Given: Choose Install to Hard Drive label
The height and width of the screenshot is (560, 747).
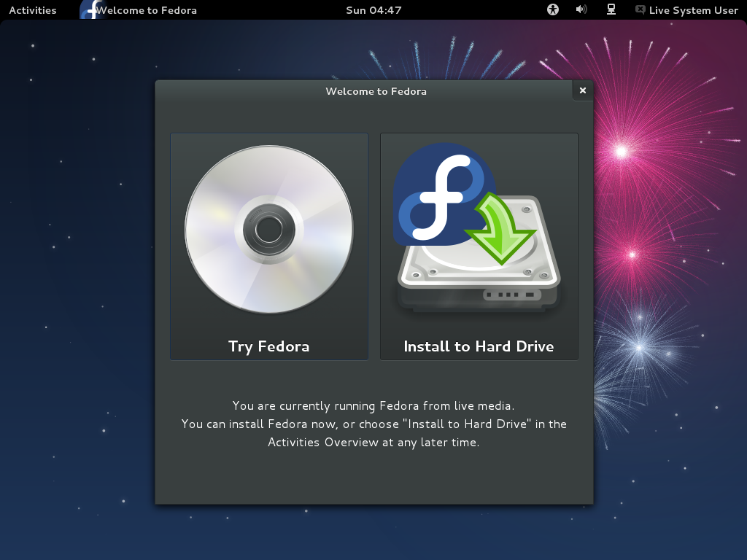Looking at the screenshot, I should 479,346.
